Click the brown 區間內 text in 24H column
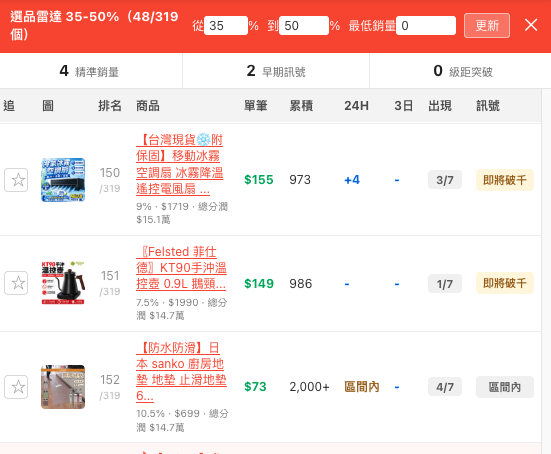 pos(362,387)
